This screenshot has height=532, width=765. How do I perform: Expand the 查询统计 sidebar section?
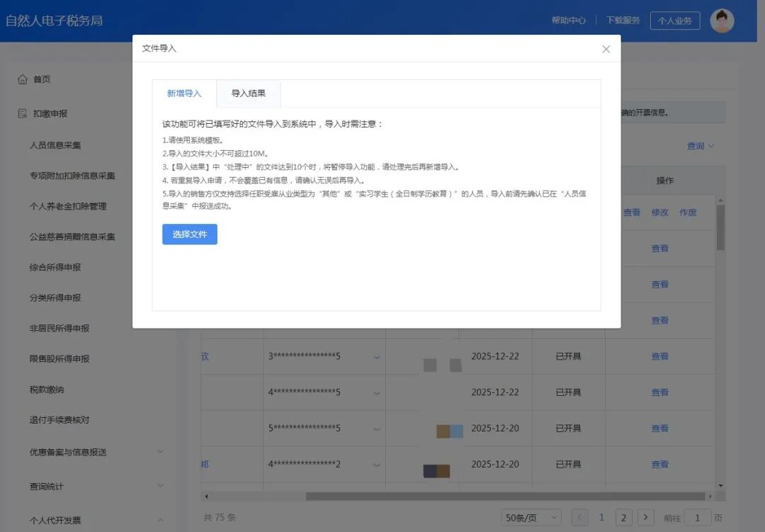click(160, 486)
